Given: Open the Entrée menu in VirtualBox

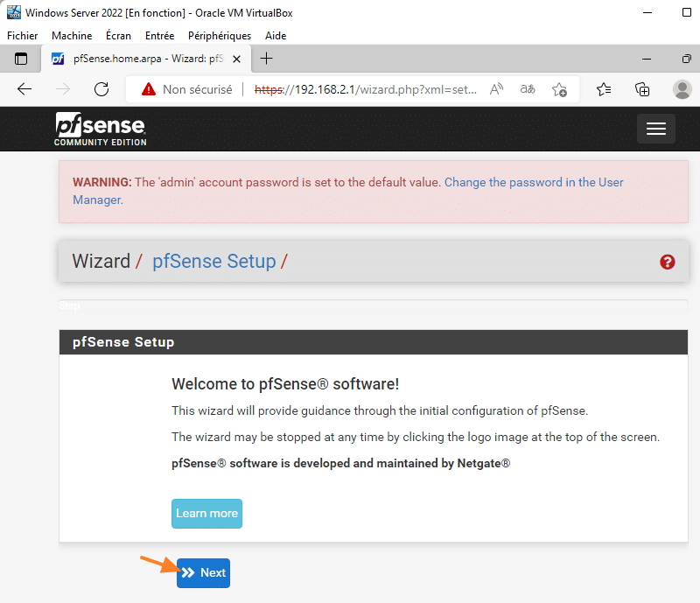Looking at the screenshot, I should click(159, 36).
